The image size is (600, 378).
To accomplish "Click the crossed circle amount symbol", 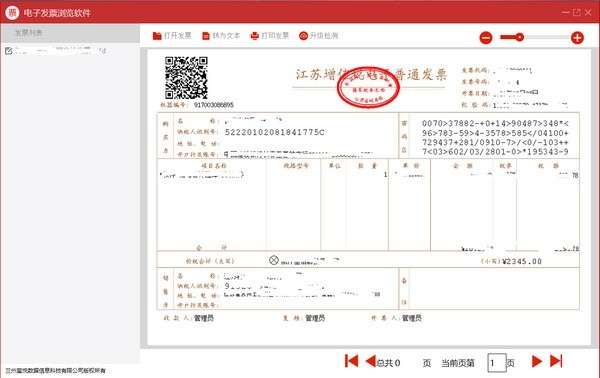I will (x=274, y=261).
